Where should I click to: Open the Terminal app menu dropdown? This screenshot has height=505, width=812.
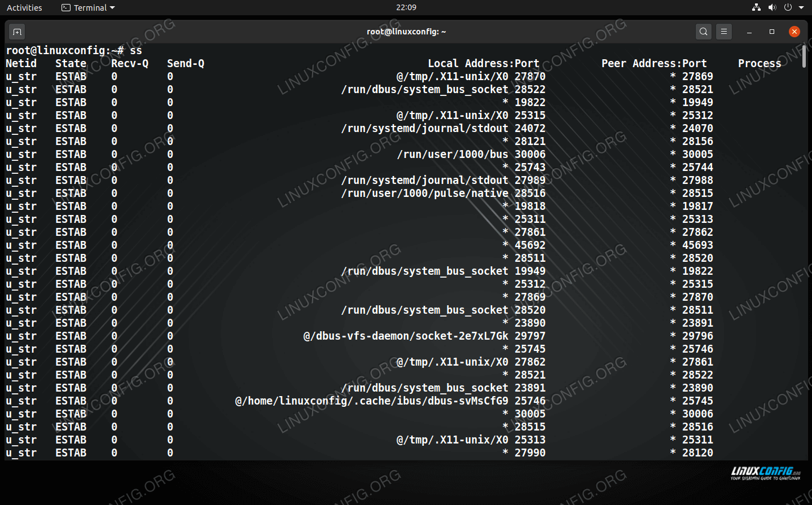click(x=88, y=7)
